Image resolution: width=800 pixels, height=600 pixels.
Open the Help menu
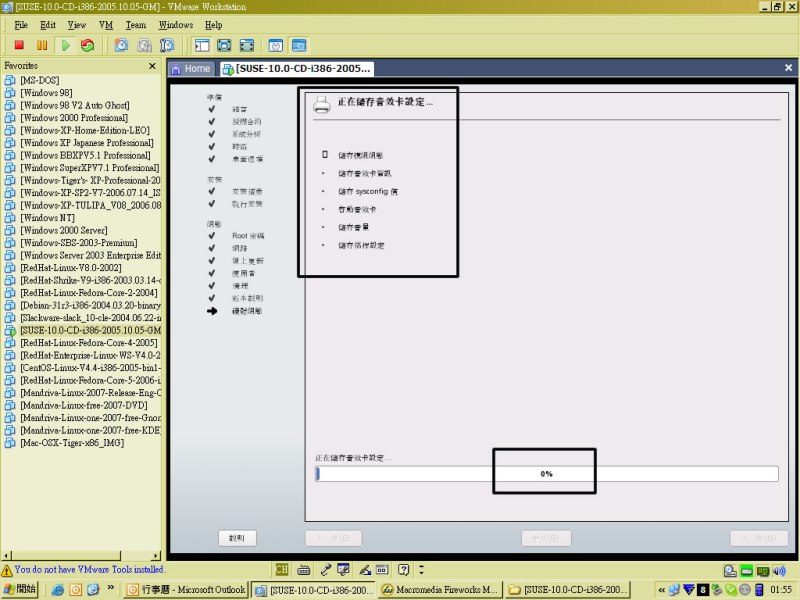pyautogui.click(x=213, y=25)
